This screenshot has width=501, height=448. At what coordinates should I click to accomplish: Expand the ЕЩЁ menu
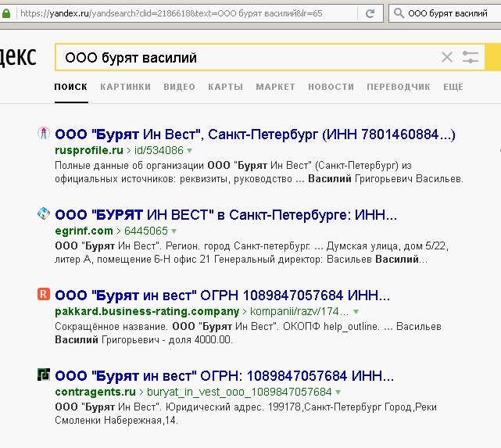click(453, 87)
